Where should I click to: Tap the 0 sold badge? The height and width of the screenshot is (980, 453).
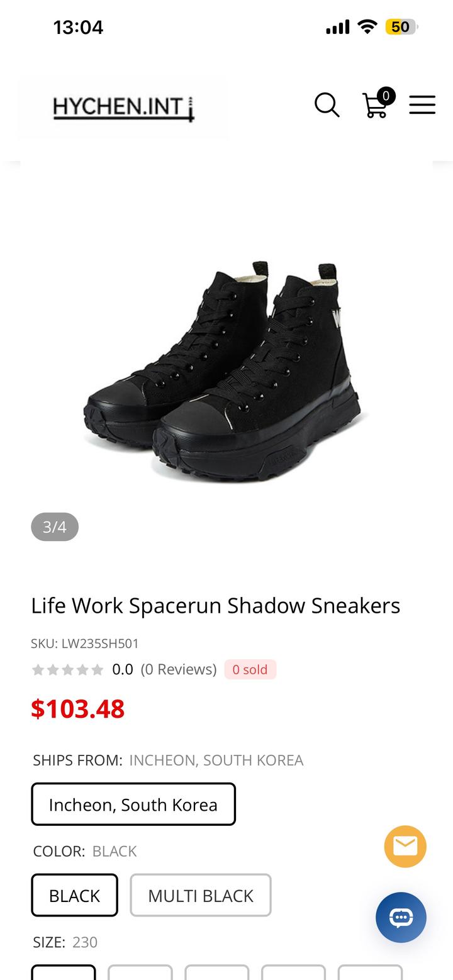pos(250,669)
